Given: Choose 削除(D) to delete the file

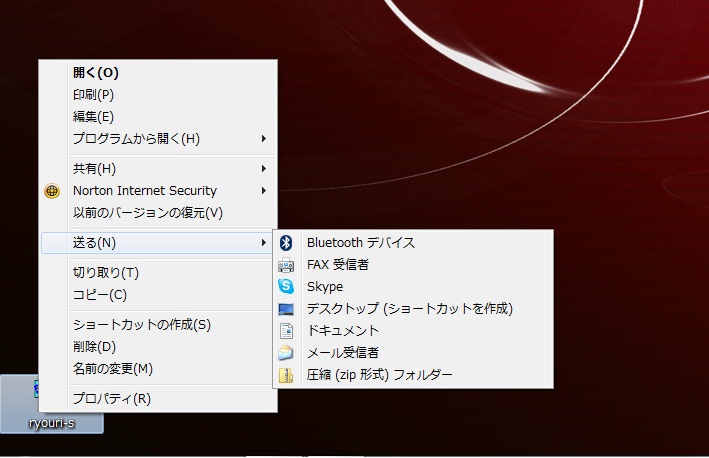Looking at the screenshot, I should (158, 347).
